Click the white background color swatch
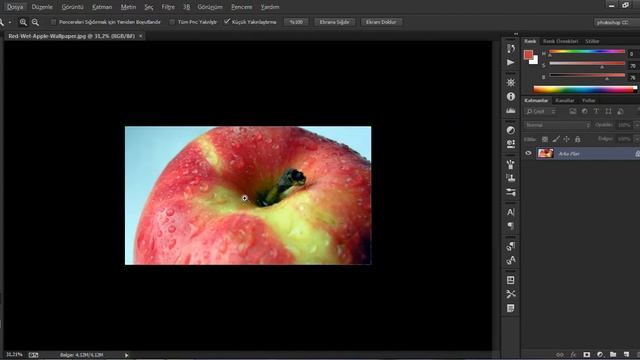640x360 pixels. 534,60
